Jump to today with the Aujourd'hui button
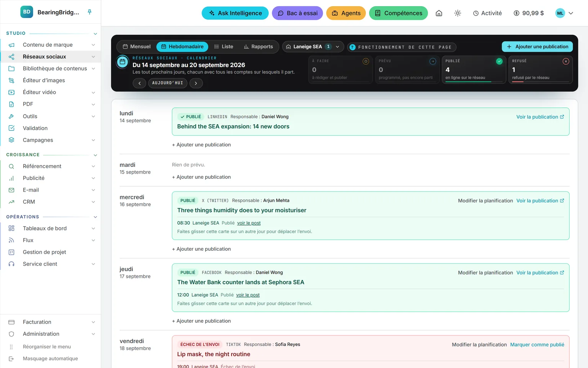This screenshot has width=588, height=368. [x=168, y=83]
